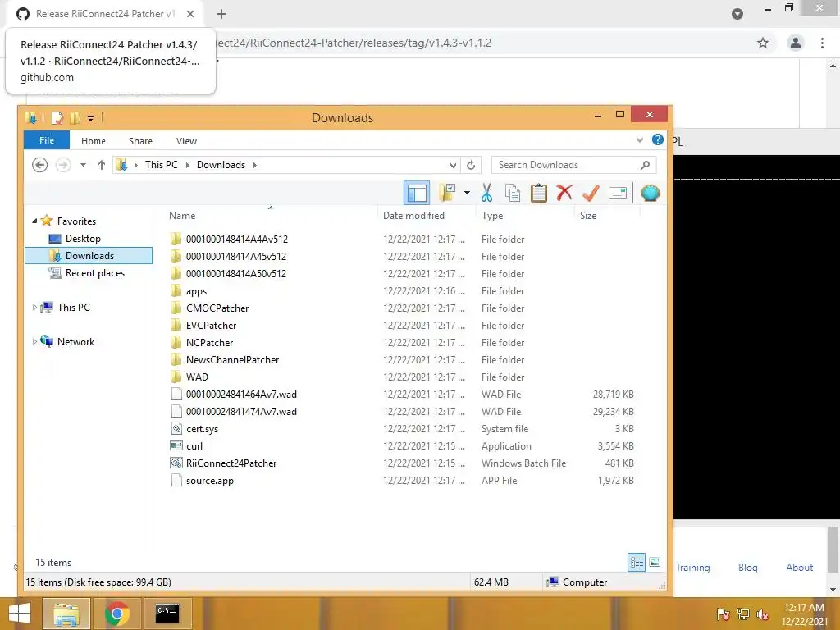This screenshot has width=840, height=630.
Task: Select Downloads in navigation pane
Action: pos(89,256)
